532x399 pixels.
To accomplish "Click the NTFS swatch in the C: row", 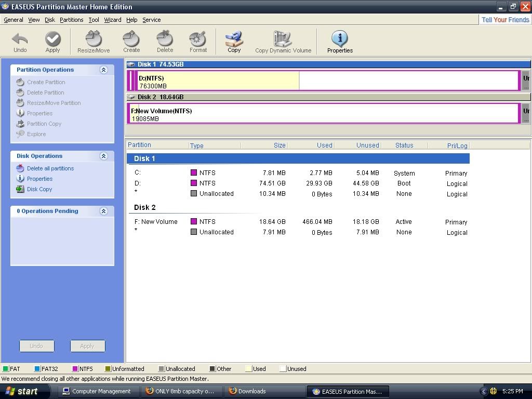I will click(x=194, y=172).
